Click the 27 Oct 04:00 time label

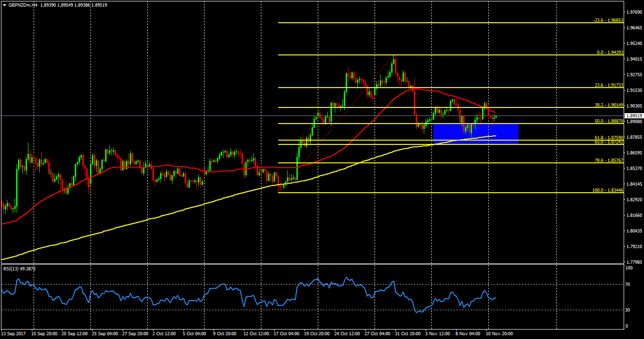pos(377,334)
